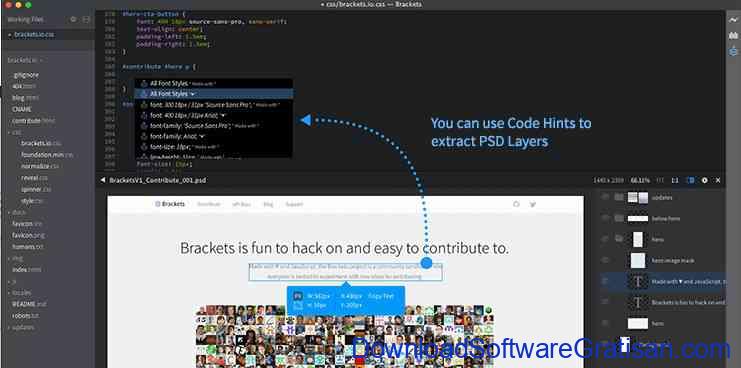The image size is (741, 368).
Task: Collapse the PSD panel using the left arrow beside the filename
Action: pyautogui.click(x=103, y=180)
